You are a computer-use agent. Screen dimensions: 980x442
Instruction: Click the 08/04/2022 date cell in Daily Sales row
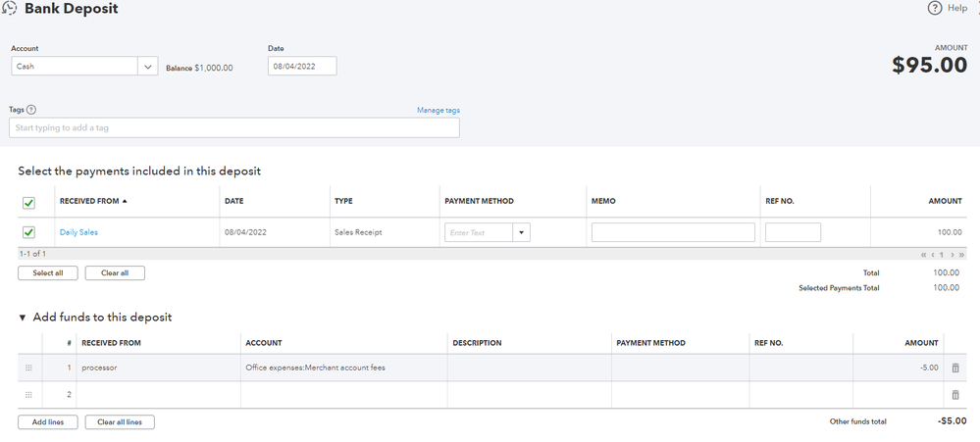(245, 232)
